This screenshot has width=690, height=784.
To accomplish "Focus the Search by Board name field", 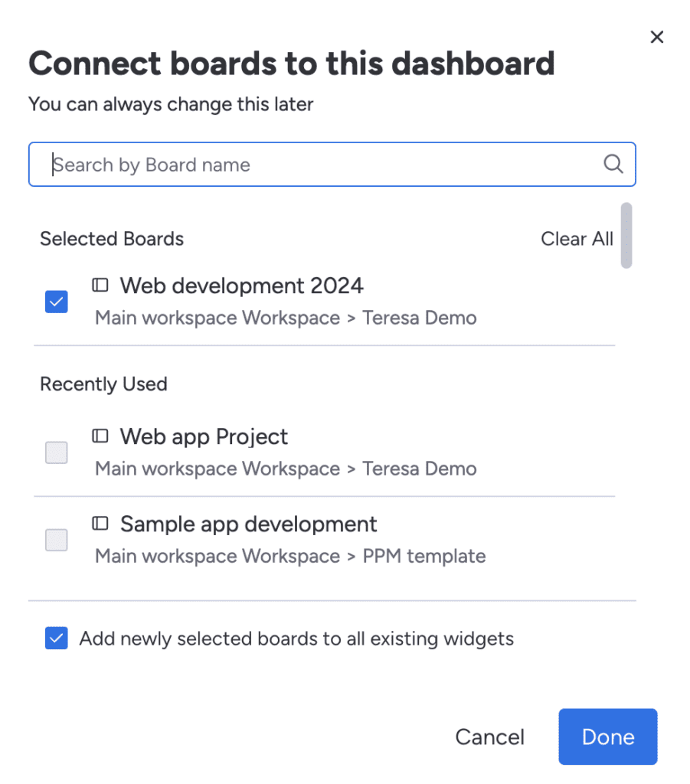I will point(332,164).
